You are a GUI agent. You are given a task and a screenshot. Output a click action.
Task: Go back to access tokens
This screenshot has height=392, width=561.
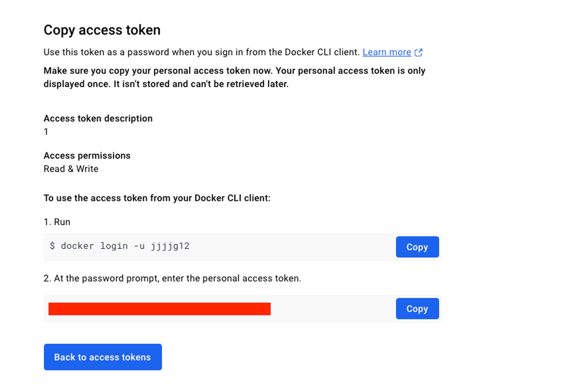103,357
